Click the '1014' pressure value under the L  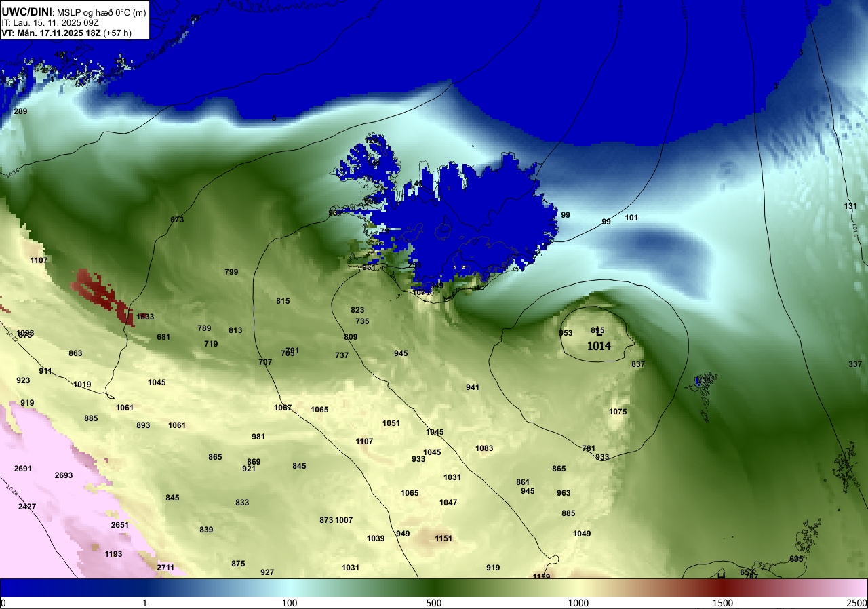click(599, 346)
